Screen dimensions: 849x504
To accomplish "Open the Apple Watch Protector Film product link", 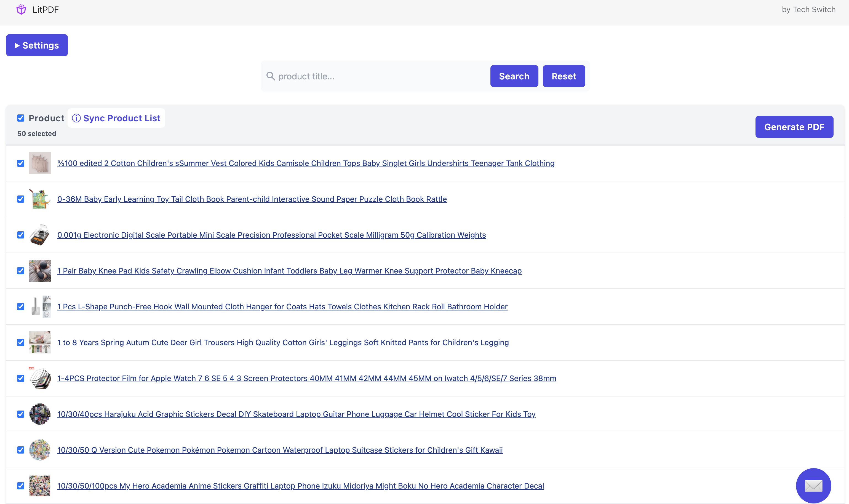I will click(306, 378).
